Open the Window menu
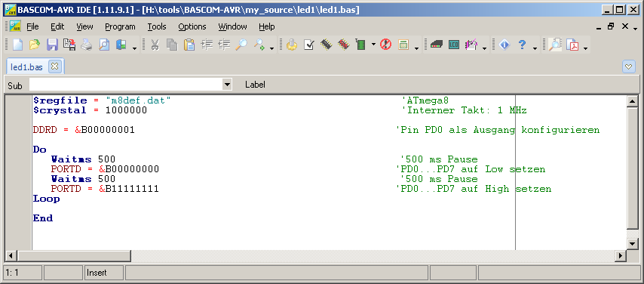The height and width of the screenshot is (284, 644). 232,26
